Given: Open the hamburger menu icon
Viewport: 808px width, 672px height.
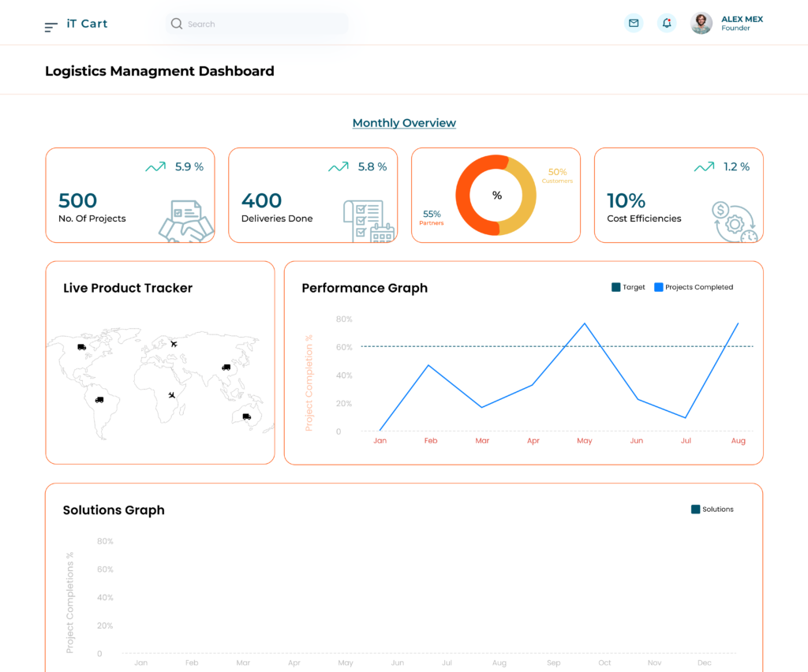Looking at the screenshot, I should click(51, 27).
